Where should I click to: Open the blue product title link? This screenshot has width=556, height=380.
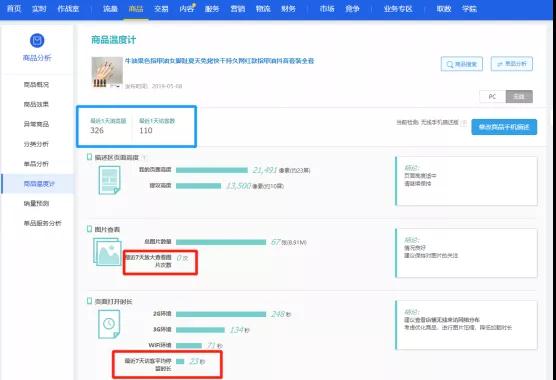tap(219, 61)
